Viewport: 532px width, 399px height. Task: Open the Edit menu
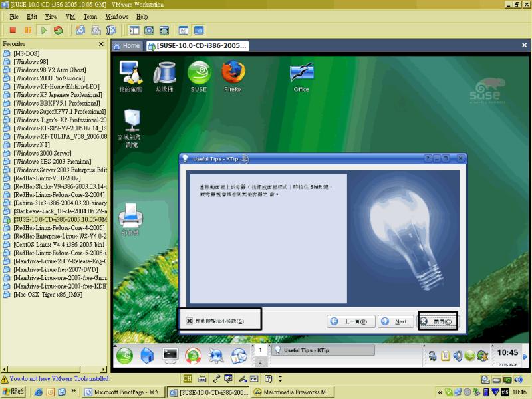pos(31,17)
